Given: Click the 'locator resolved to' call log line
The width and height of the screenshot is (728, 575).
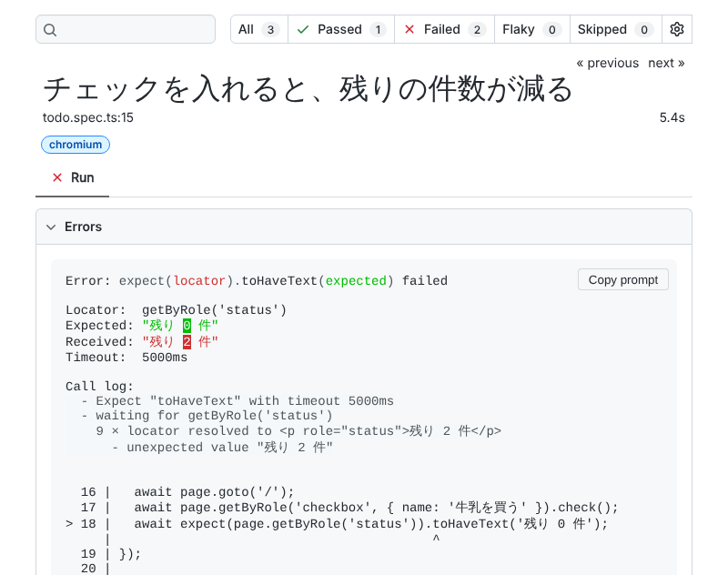Looking at the screenshot, I should click(298, 431).
